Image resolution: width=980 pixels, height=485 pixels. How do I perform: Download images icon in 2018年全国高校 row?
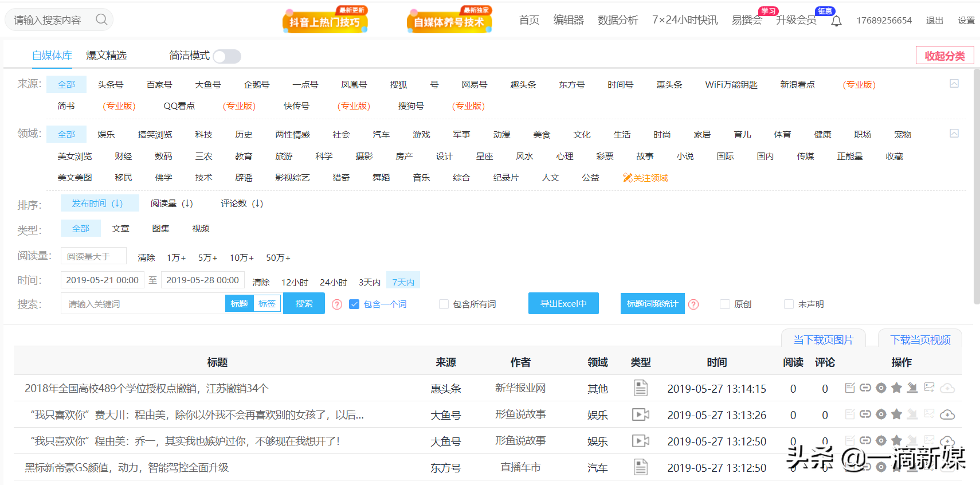(x=929, y=388)
